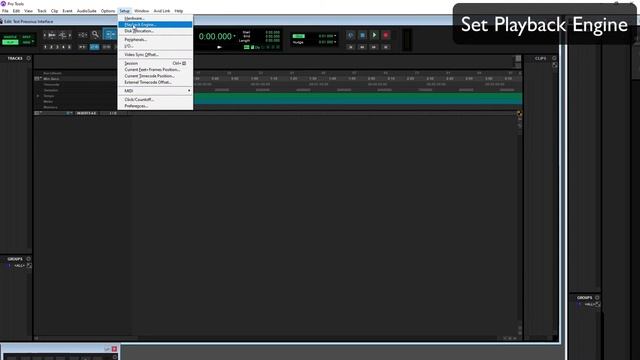Open Session setup entry
640x360 pixels.
[x=155, y=63]
